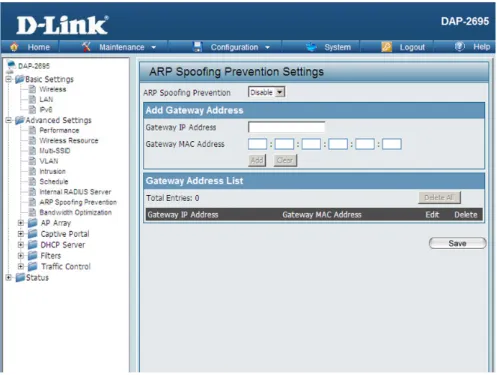Select Traffic Control in the tree
This screenshot has width=497, height=375.
[x=66, y=267]
